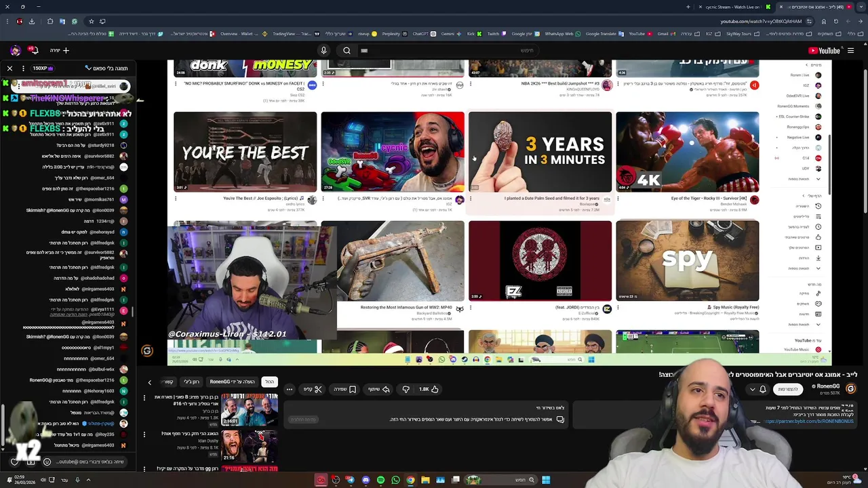Open the MP40 gun restoration thumbnail
The width and height of the screenshot is (868, 488).
[393, 260]
